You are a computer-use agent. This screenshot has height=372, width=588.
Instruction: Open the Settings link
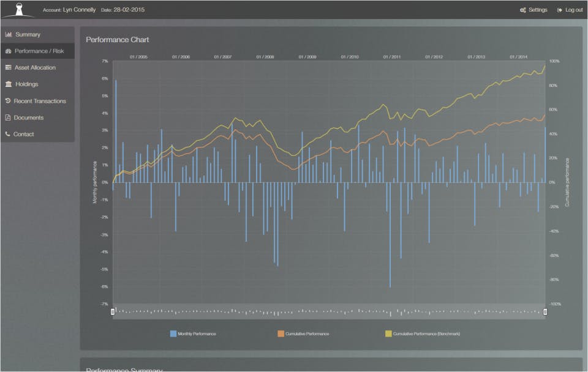pos(533,10)
